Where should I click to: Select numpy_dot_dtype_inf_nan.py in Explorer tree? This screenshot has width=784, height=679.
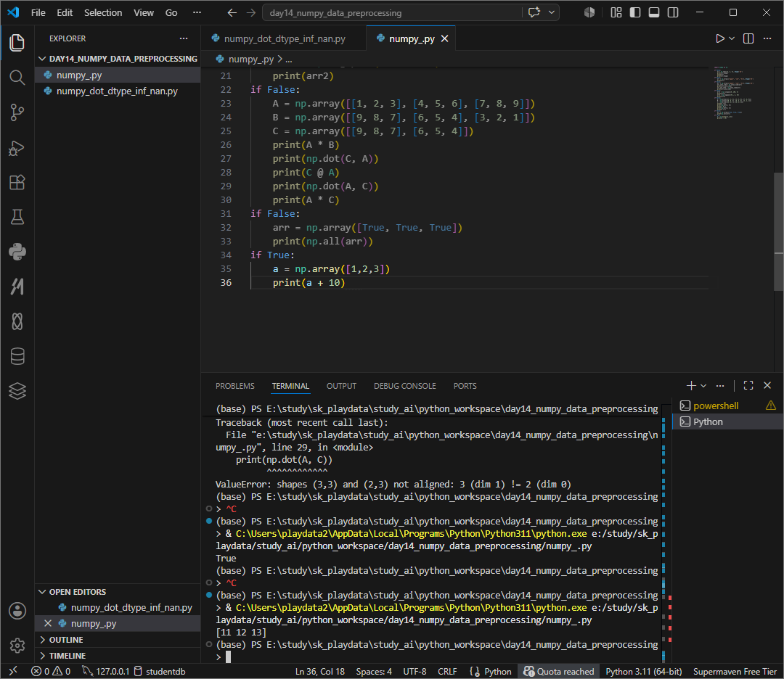point(118,91)
